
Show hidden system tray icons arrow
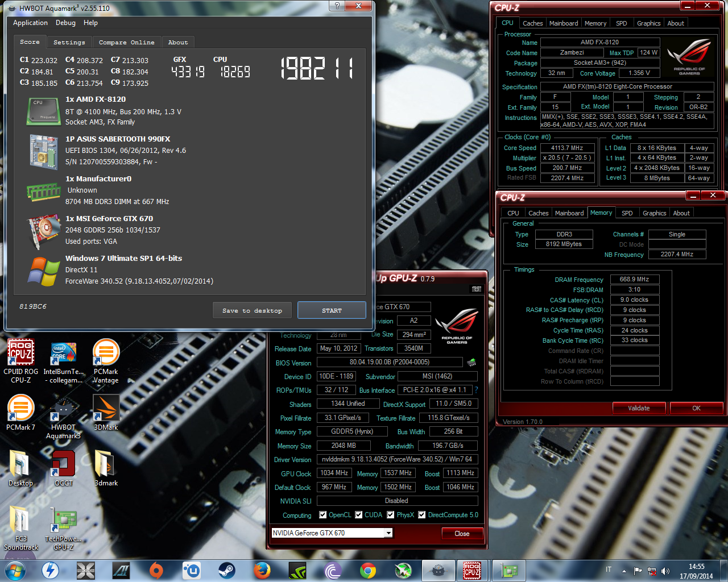coord(624,571)
